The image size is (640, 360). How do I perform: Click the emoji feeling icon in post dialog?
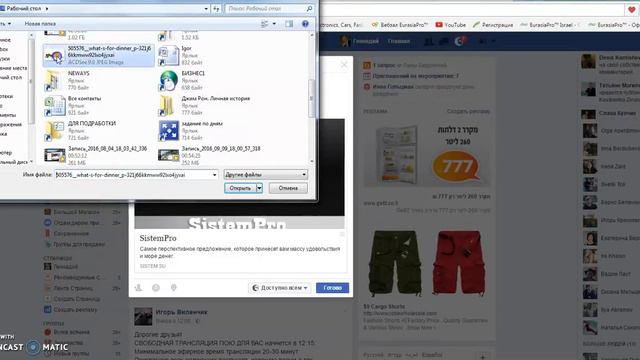click(156, 288)
